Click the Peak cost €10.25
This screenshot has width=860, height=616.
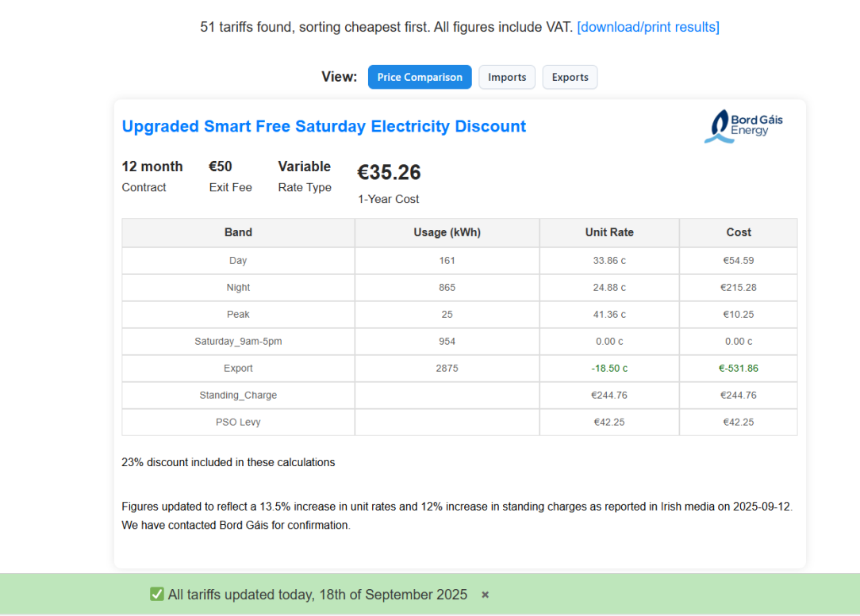(x=739, y=314)
